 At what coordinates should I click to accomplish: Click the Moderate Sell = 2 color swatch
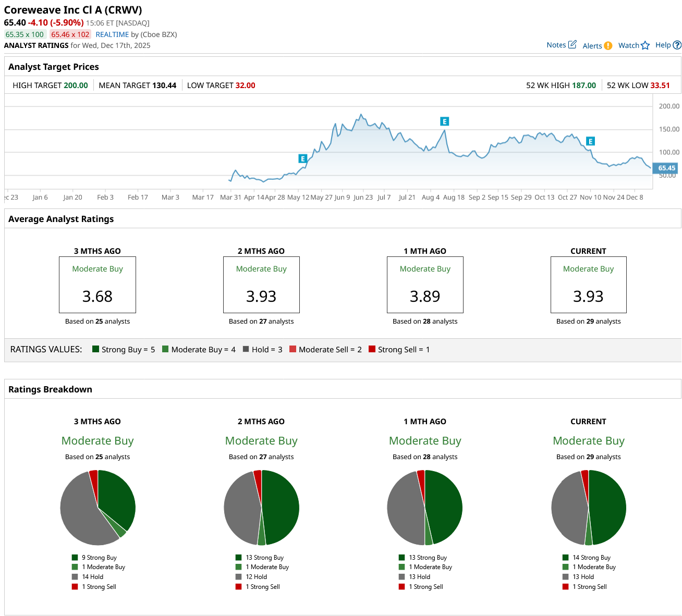293,349
